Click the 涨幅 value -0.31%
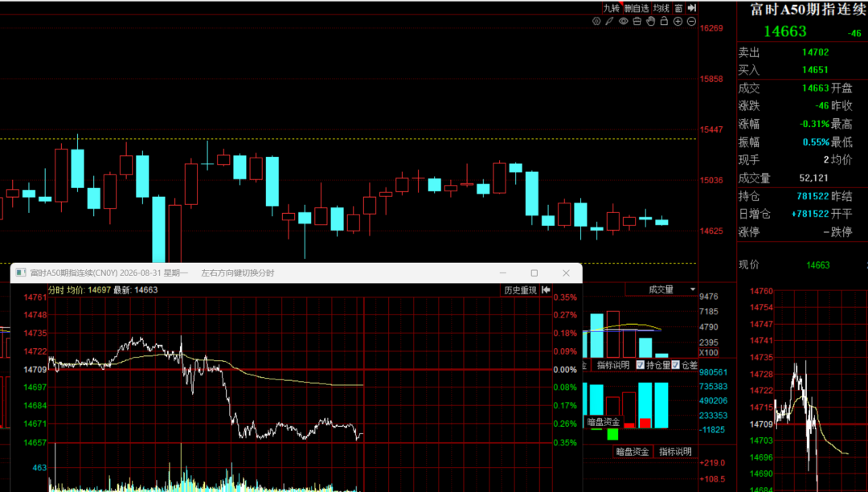 pos(813,124)
